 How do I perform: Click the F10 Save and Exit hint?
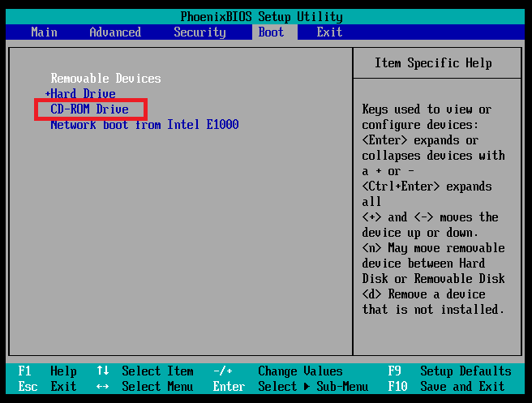[446, 387]
